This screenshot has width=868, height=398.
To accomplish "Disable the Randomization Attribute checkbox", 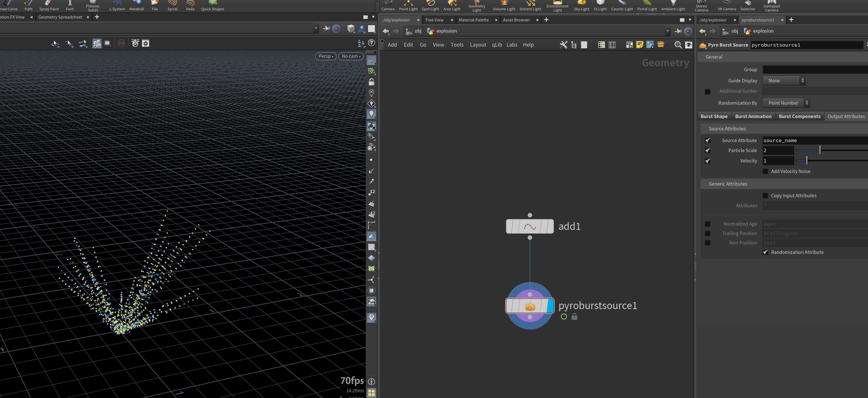I will pyautogui.click(x=765, y=252).
